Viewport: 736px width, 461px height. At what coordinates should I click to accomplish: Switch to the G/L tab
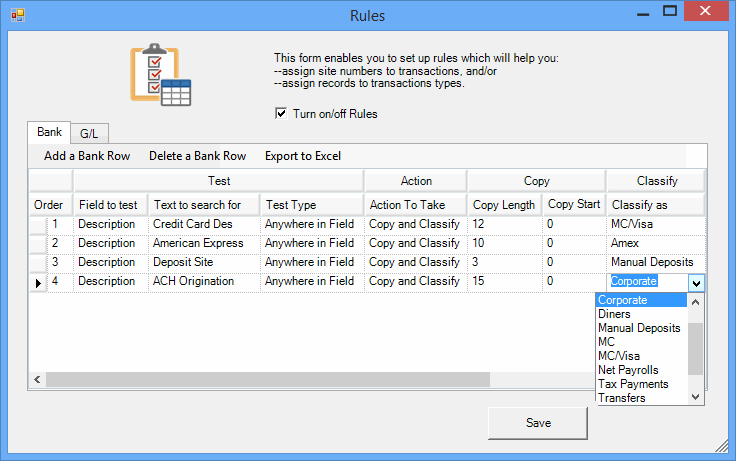tap(91, 133)
